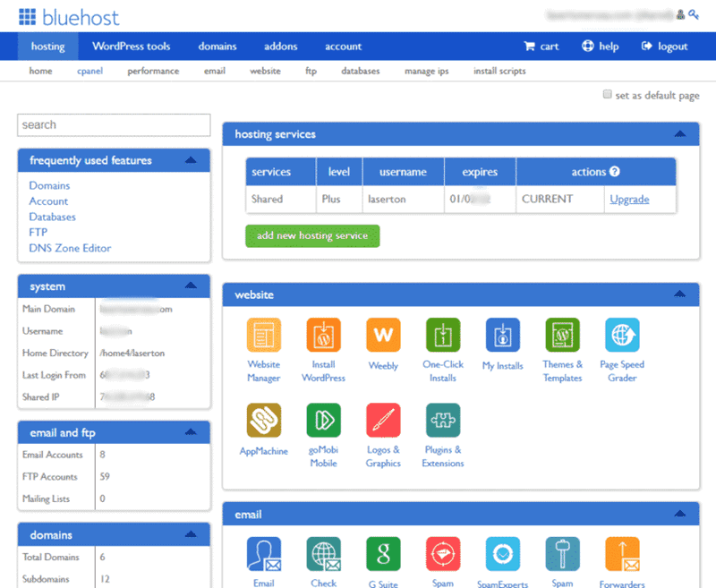Open the DNS Zone Editor link
This screenshot has height=588, width=716.
(70, 248)
